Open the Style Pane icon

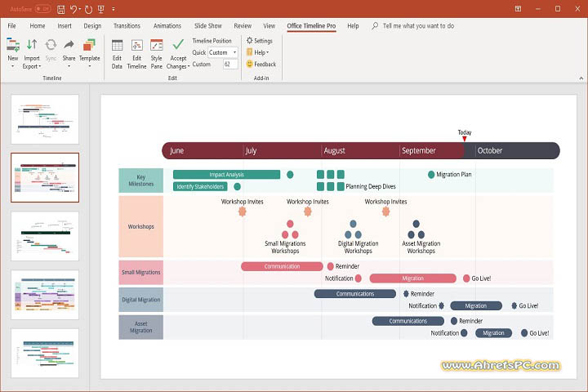156,45
